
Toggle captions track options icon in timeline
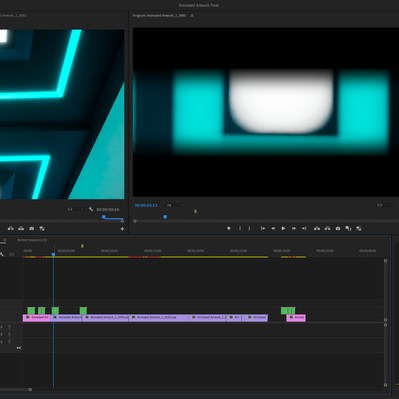click(x=11, y=254)
